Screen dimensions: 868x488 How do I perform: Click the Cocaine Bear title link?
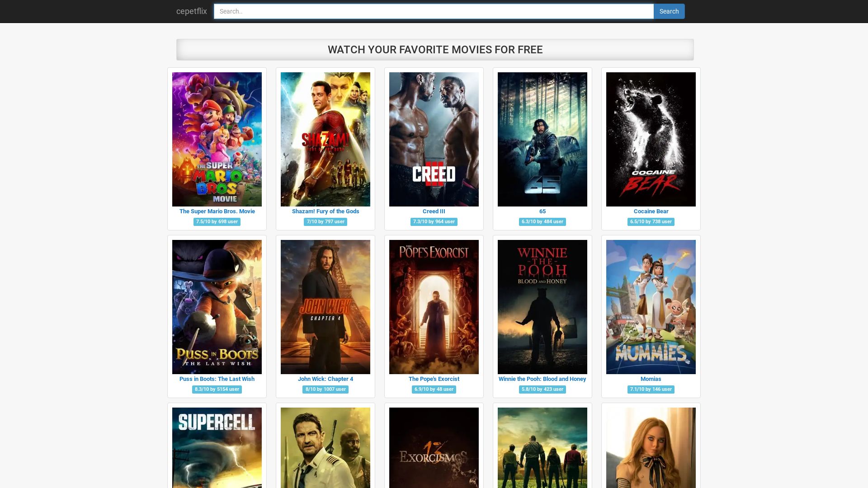(x=651, y=211)
